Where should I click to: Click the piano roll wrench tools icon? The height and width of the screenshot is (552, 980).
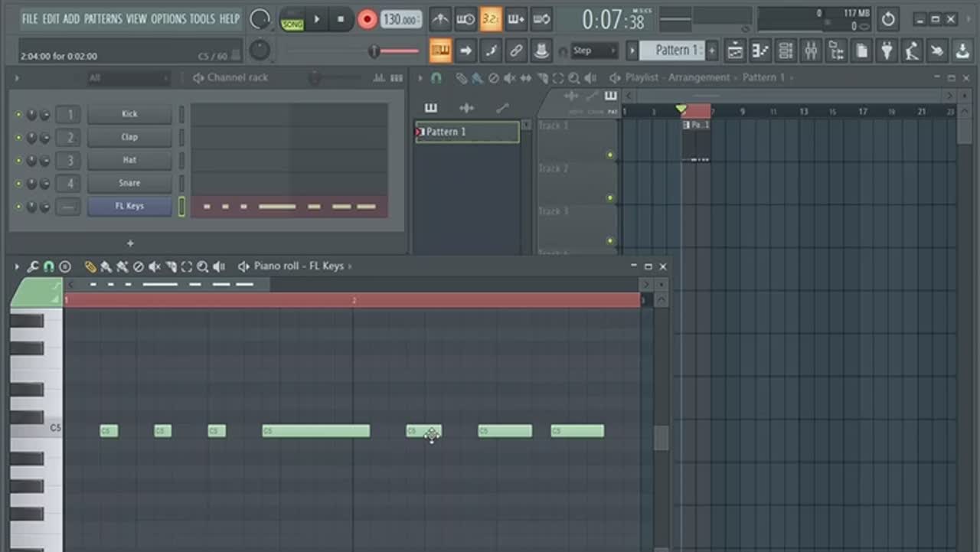32,266
